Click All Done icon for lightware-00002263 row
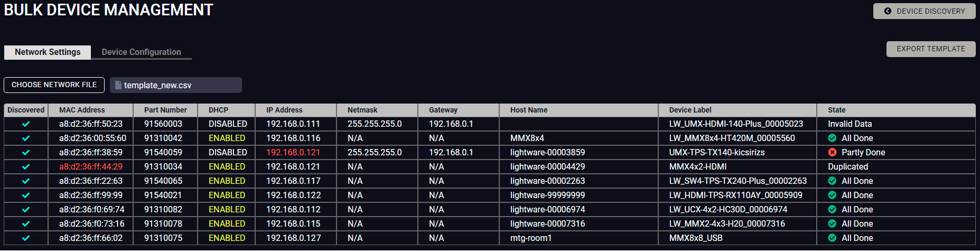 click(x=832, y=181)
